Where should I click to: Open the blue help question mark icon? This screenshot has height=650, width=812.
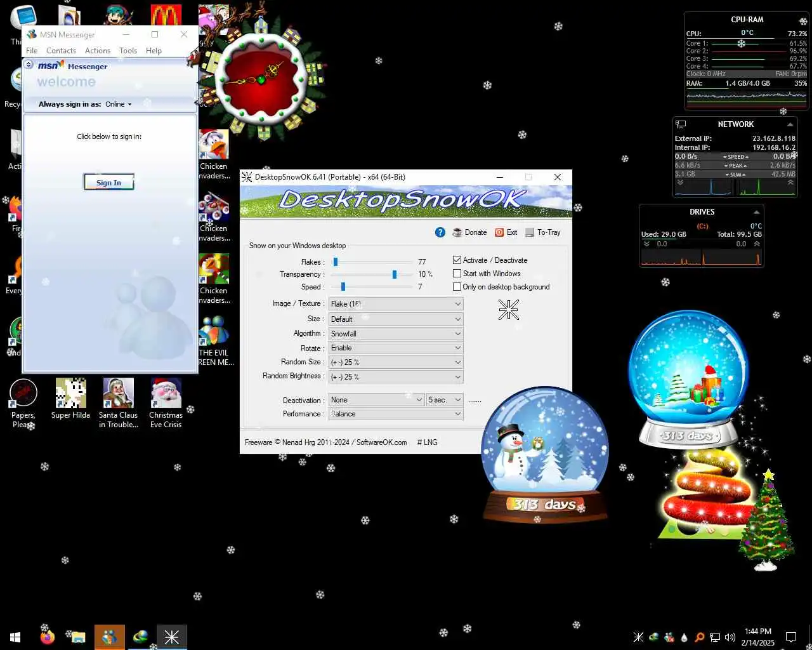pos(440,232)
